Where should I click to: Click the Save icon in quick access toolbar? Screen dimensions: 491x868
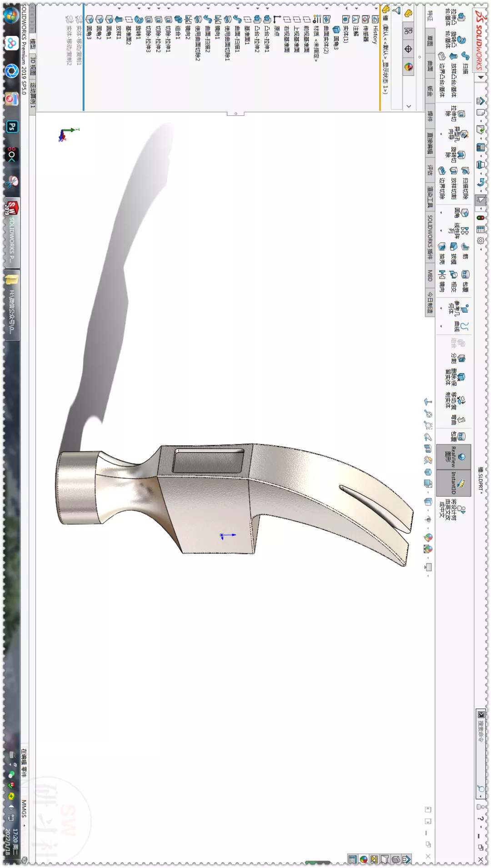coord(481,147)
